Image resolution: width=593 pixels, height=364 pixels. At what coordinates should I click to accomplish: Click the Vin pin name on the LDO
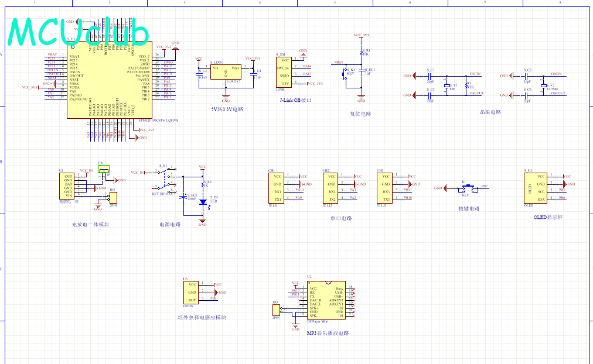216,68
